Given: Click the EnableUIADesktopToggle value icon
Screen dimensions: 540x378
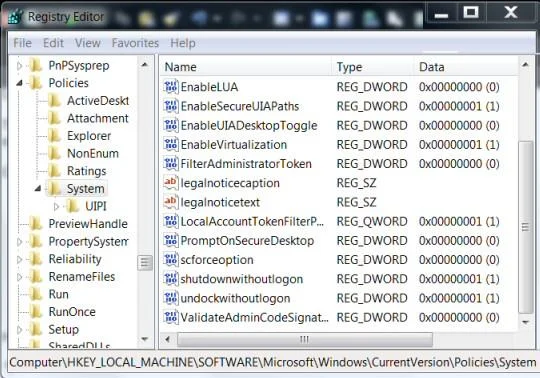Looking at the screenshot, I should point(171,125).
